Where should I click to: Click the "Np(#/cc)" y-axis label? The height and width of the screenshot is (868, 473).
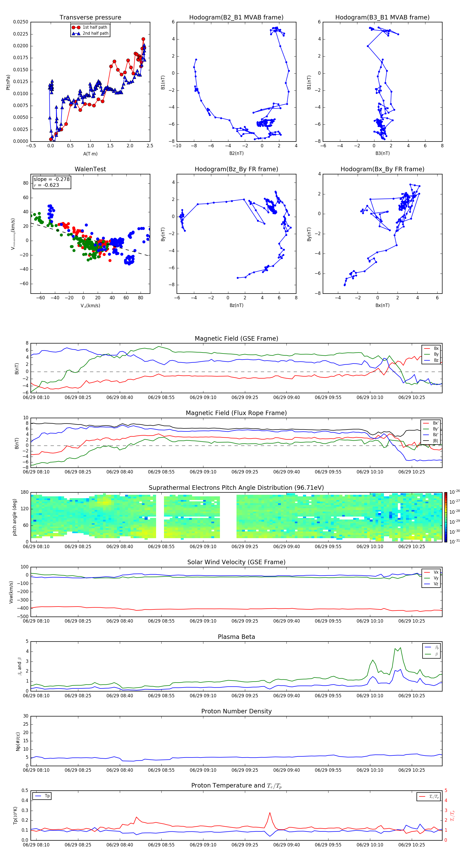pyautogui.click(x=18, y=741)
